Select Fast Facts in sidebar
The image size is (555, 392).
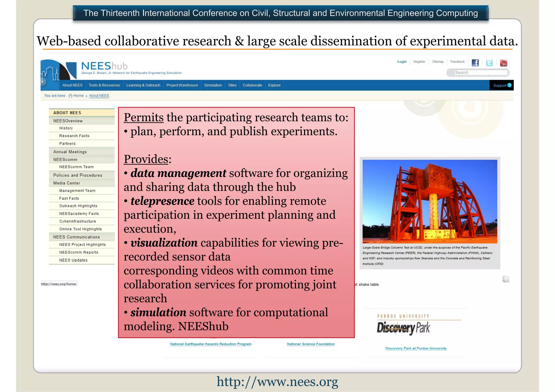[82, 198]
